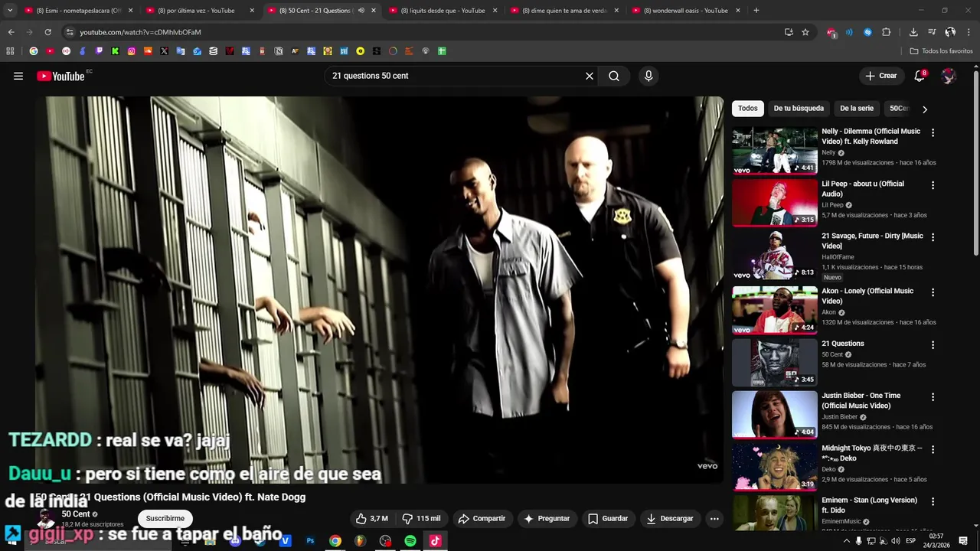
Task: Open a new browser tab
Action: (x=756, y=11)
